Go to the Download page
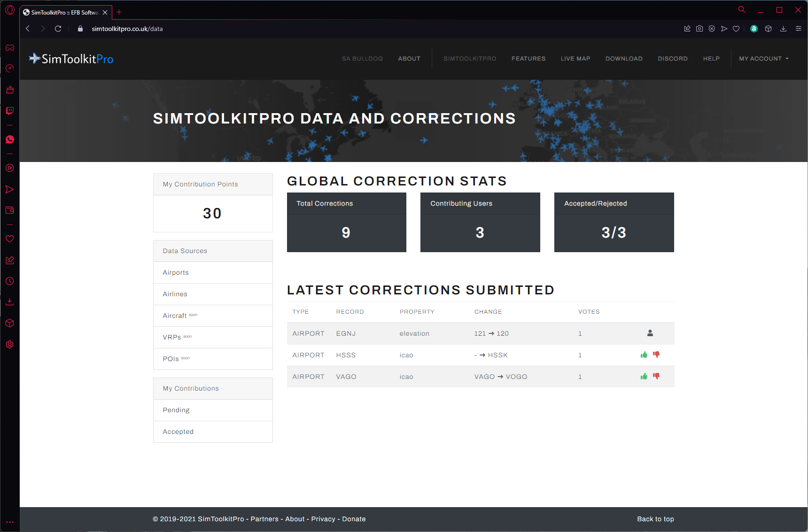Viewport: 808px width, 532px height. 624,59
